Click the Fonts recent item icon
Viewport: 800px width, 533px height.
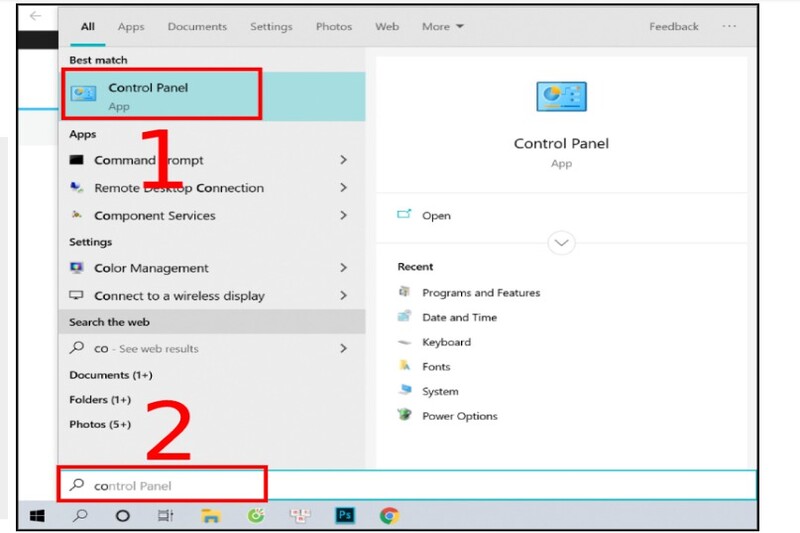pyautogui.click(x=404, y=365)
